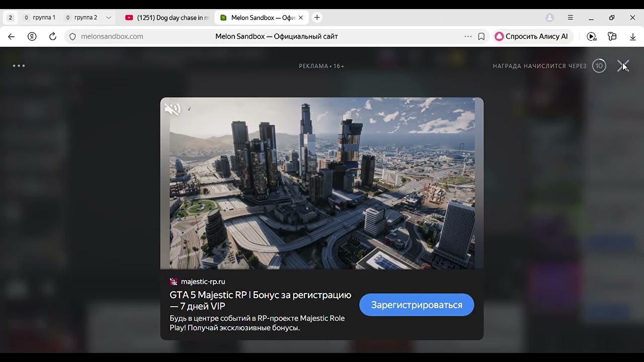Image resolution: width=644 pixels, height=362 pixels.
Task: Click the pinned tabs counter showing 2
Action: coord(10,18)
